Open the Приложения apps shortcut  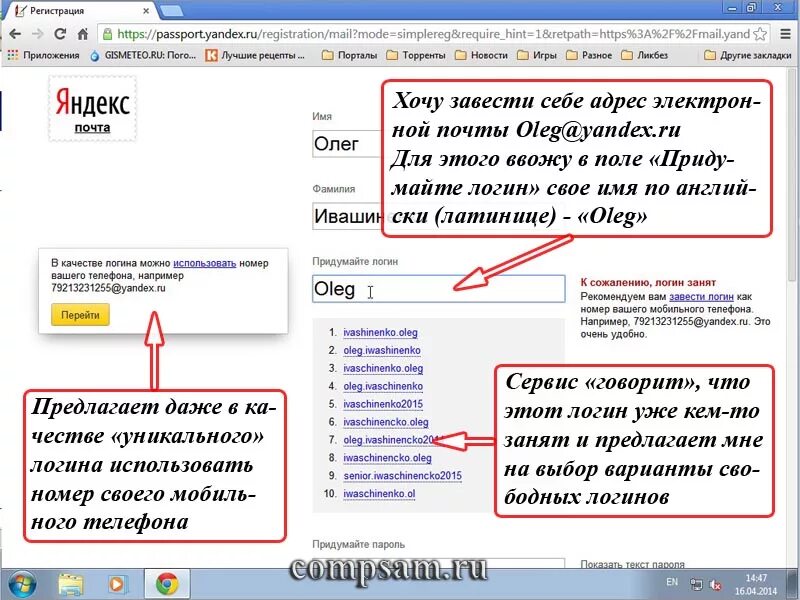[x=44, y=55]
